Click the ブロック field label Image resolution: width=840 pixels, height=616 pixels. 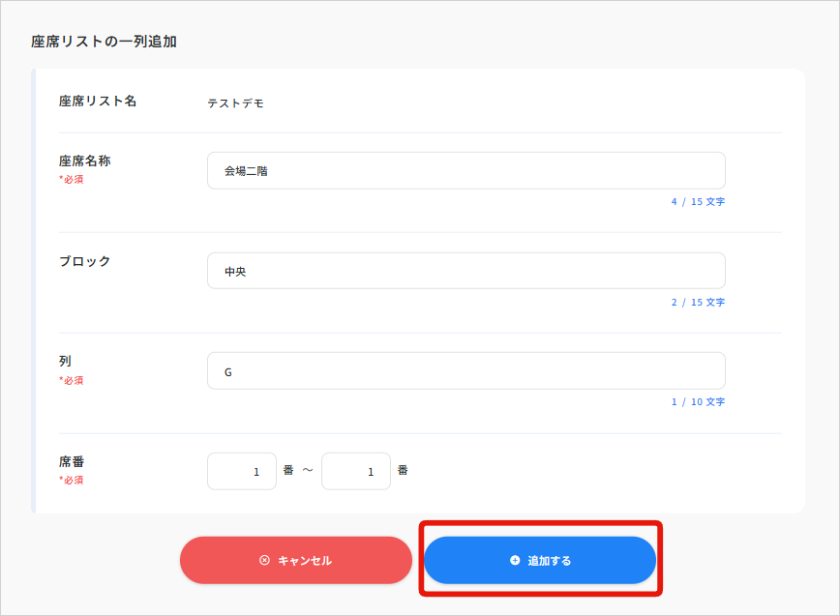tap(85, 261)
